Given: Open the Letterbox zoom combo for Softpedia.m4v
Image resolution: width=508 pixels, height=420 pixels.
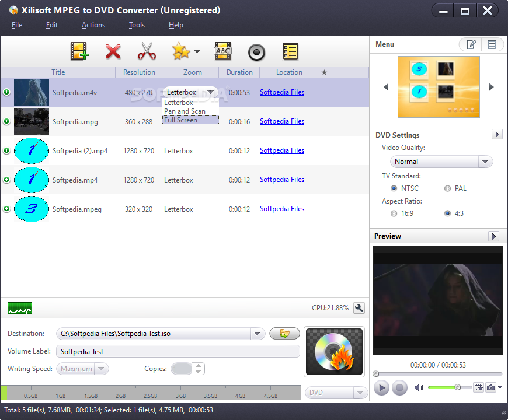Looking at the screenshot, I should (x=190, y=92).
